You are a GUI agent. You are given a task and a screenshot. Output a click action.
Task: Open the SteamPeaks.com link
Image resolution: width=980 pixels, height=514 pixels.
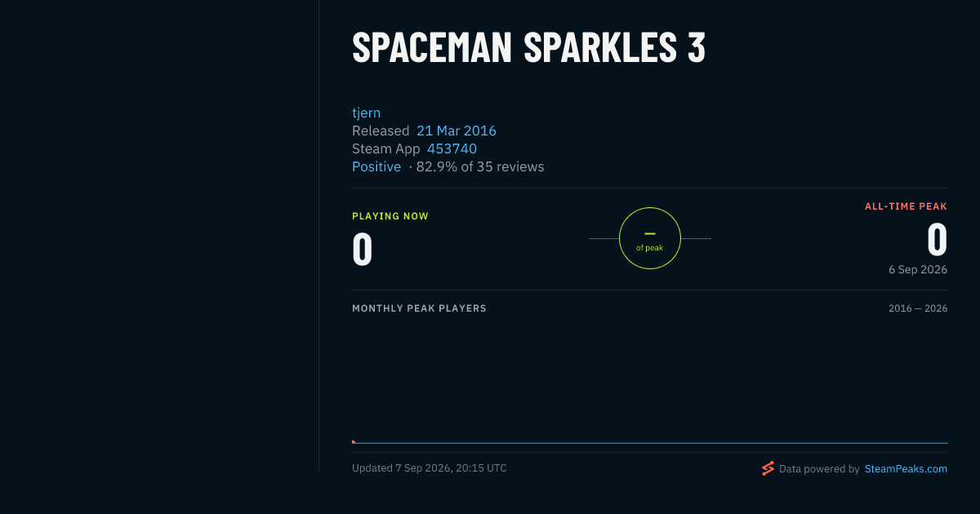pos(906,469)
